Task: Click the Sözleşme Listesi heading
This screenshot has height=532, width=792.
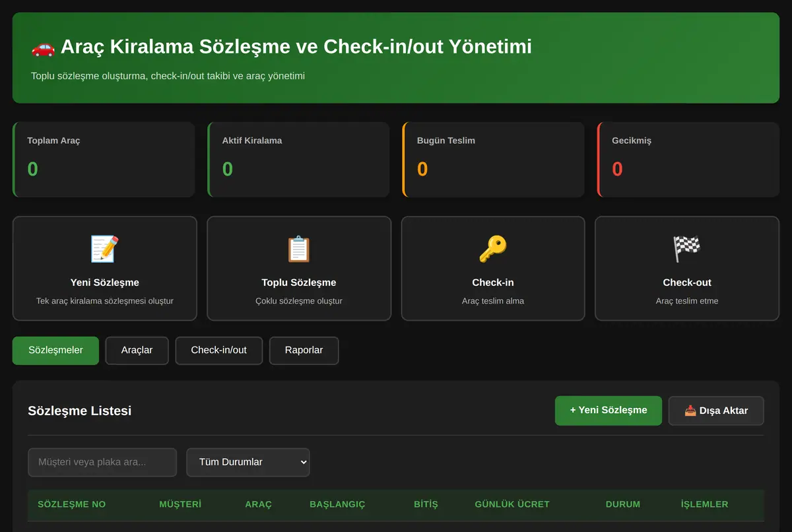Action: pos(80,411)
